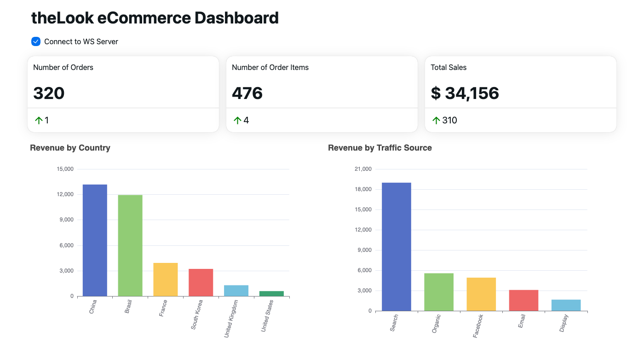Select the yellow France revenue bar
This screenshot has width=644, height=349.
click(166, 279)
